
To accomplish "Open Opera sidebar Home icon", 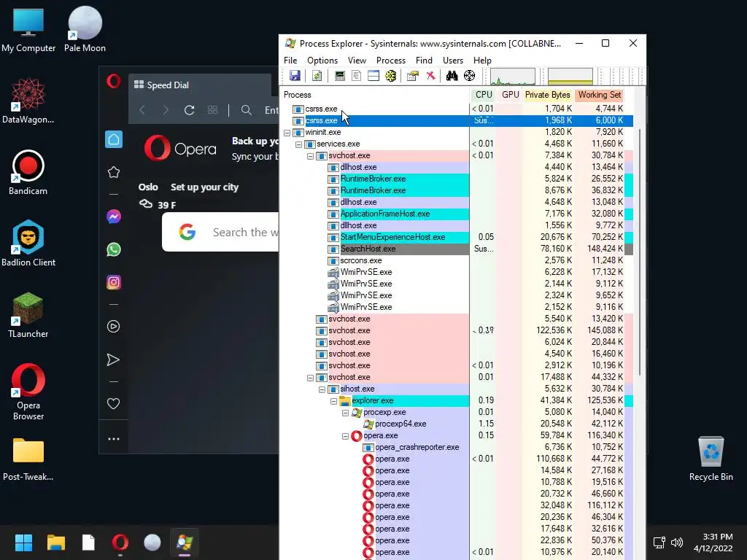I will [113, 139].
